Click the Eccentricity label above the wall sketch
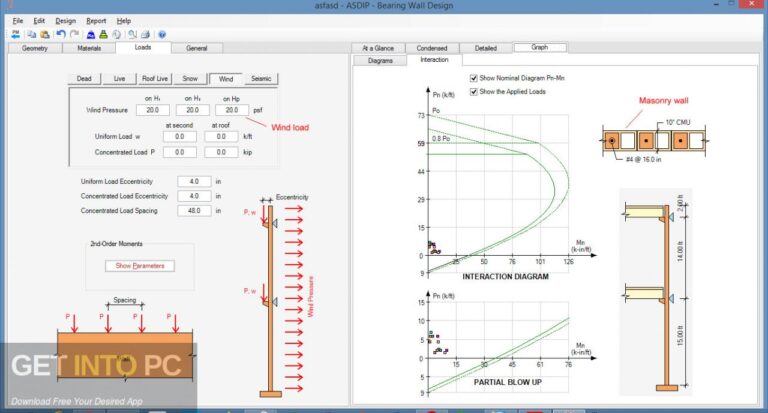768x413 pixels. (x=292, y=197)
